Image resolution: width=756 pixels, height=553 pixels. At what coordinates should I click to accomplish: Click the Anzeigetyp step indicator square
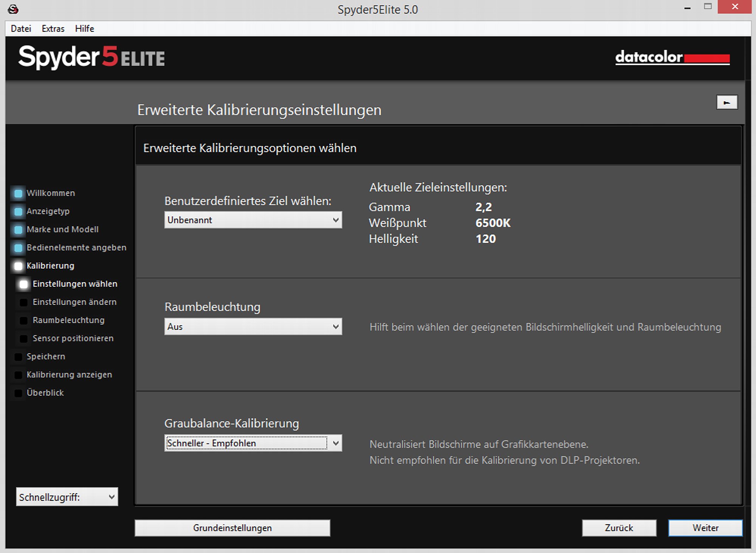[18, 211]
